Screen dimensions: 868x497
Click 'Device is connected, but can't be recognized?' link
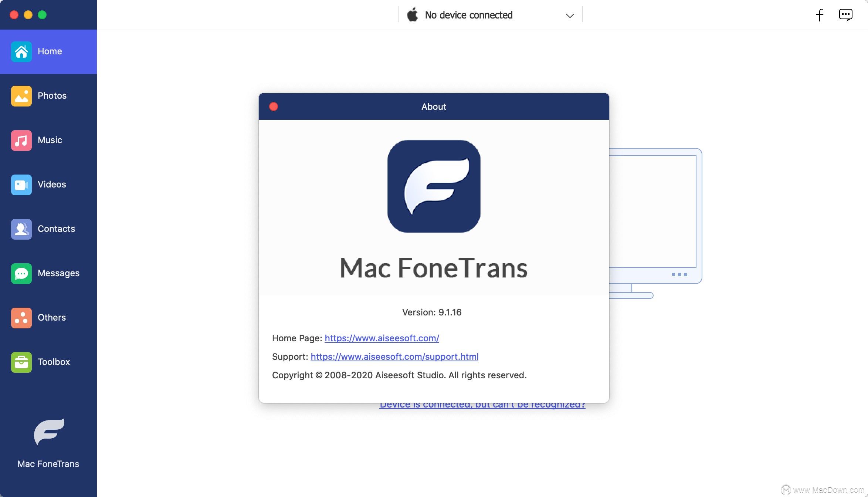pyautogui.click(x=482, y=406)
